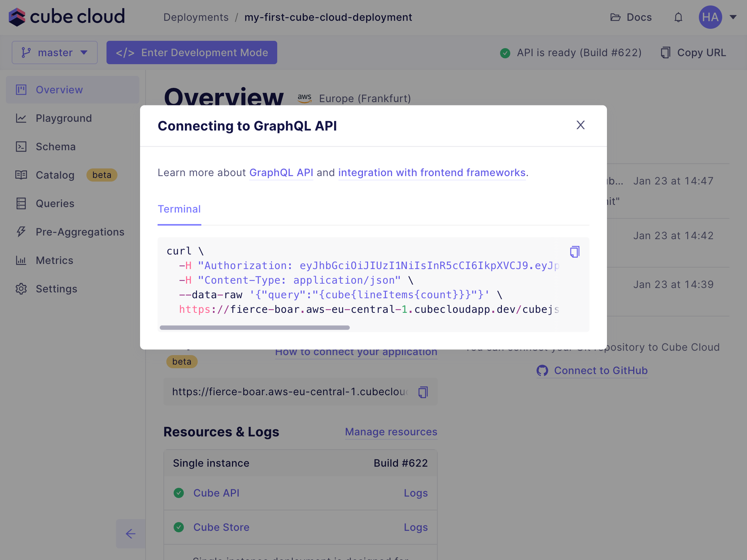View Logs for Cube API
This screenshot has height=560, width=747.
415,493
